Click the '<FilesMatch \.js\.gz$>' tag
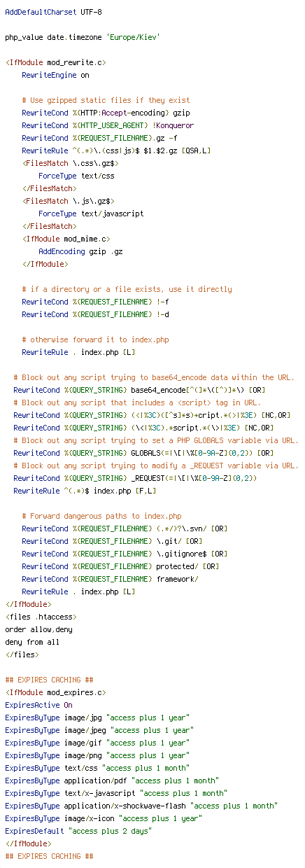 click(x=68, y=201)
